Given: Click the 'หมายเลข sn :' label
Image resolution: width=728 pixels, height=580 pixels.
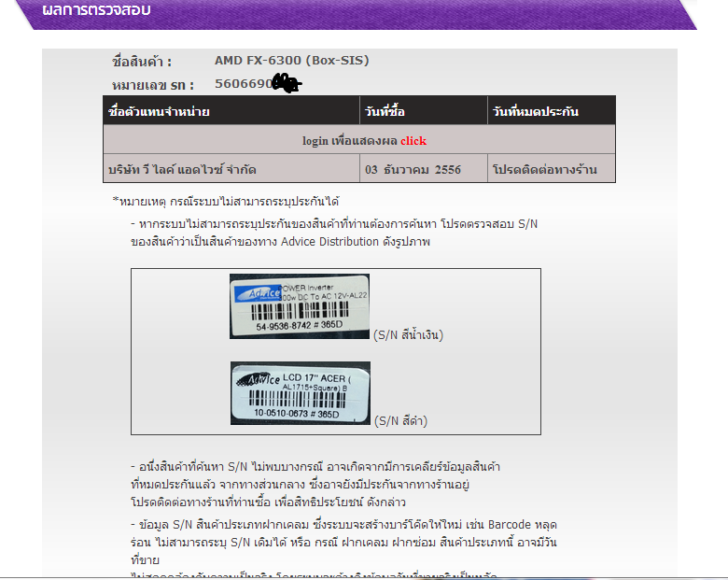Looking at the screenshot, I should point(153,85).
